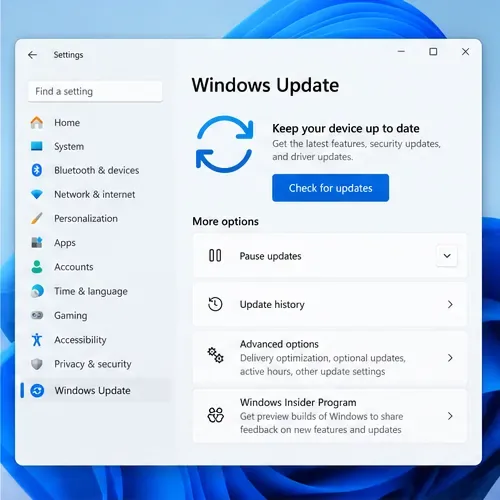
Task: Open the Update history entry
Action: 330,304
